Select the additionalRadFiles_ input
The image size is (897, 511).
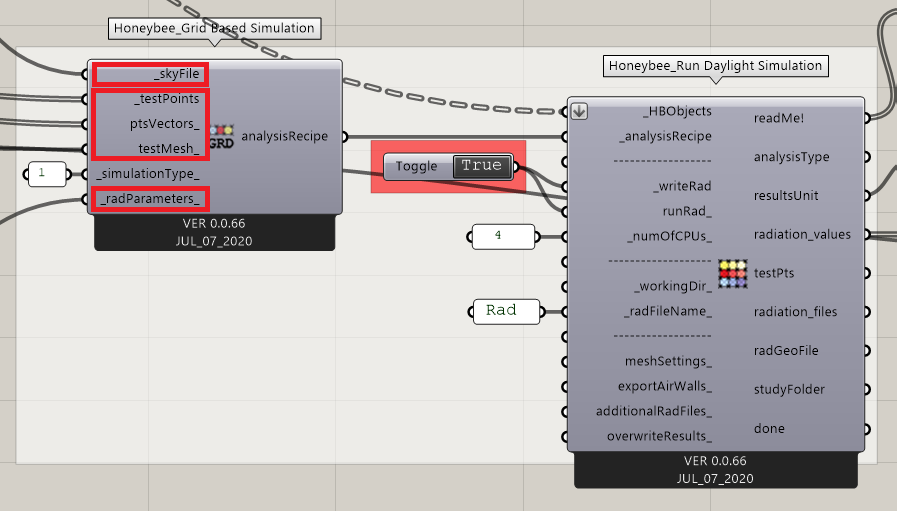coord(654,411)
